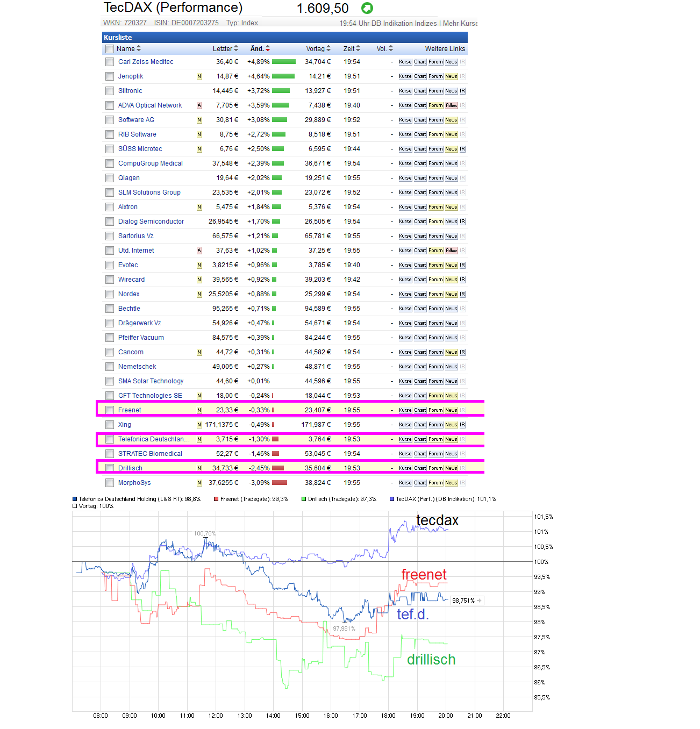Screen dimensions: 700x729
Task: Open Kurse button in Bechtle row
Action: tap(405, 309)
